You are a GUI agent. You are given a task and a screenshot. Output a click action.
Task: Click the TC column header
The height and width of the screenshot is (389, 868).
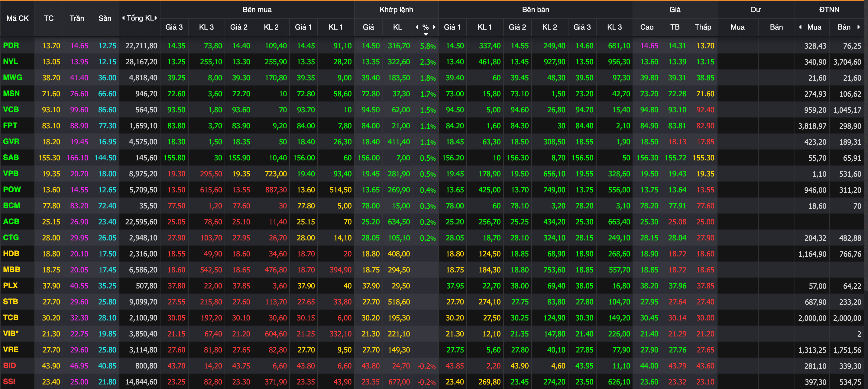[x=49, y=18]
